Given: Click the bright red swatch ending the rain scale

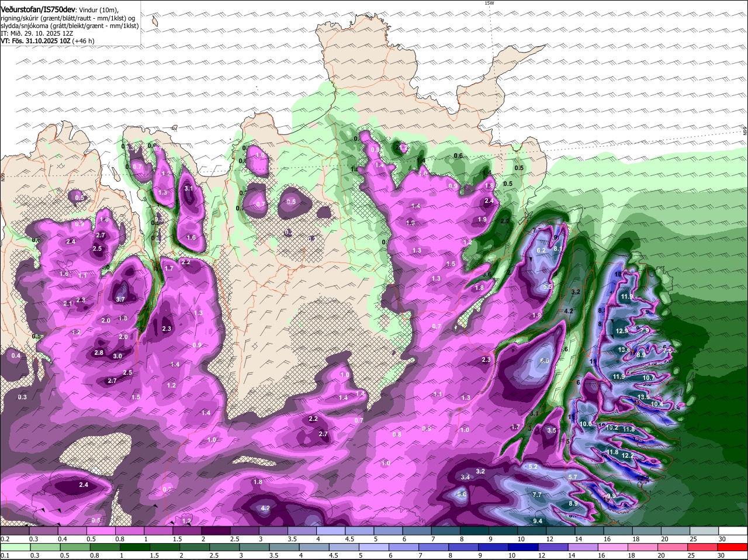Looking at the screenshot, I should (x=733, y=547).
